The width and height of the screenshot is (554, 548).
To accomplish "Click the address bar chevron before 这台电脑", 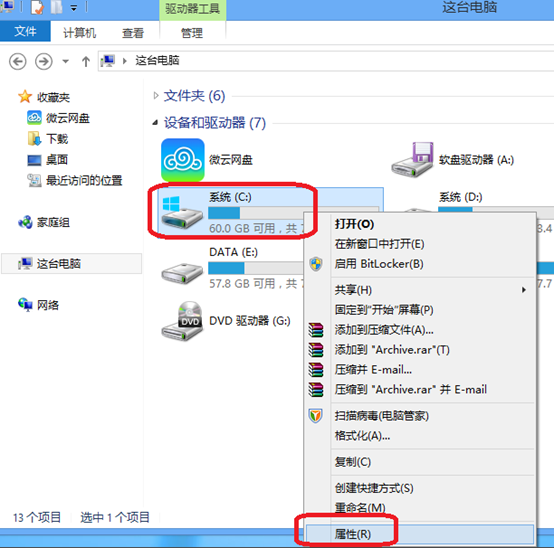I will (x=125, y=61).
